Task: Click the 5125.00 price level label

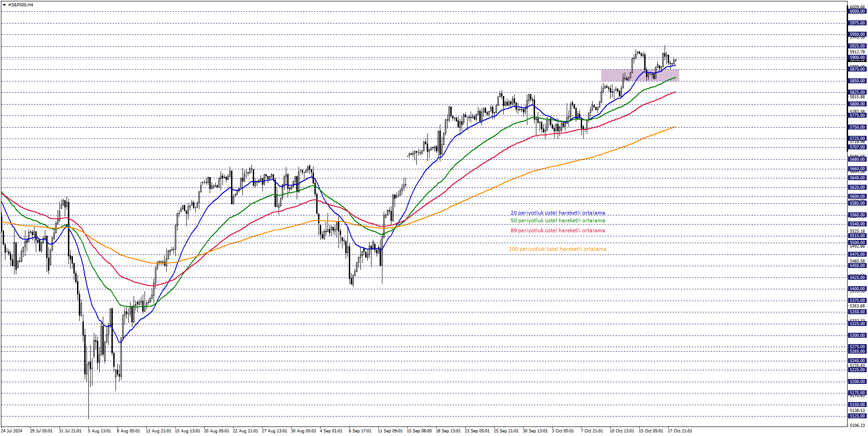Action: click(857, 416)
